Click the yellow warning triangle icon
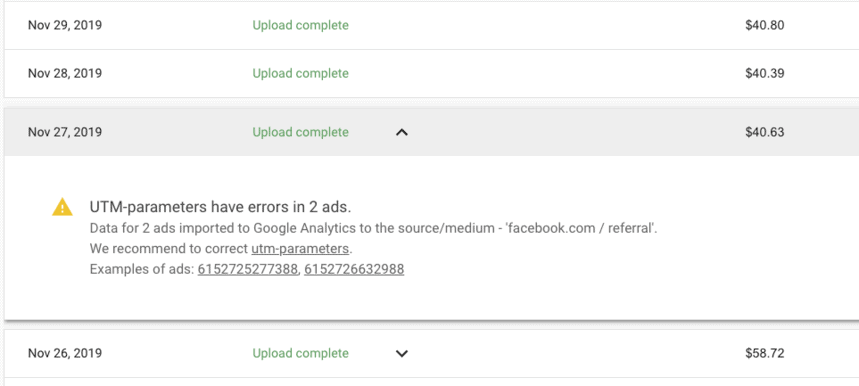Viewport: 859px width, 386px height. (62, 207)
